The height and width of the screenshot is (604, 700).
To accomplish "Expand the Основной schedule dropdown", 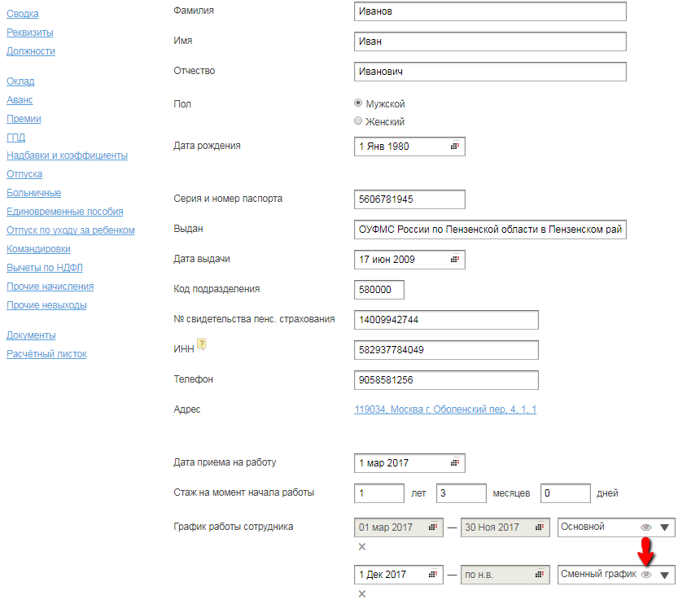I will pyautogui.click(x=664, y=527).
